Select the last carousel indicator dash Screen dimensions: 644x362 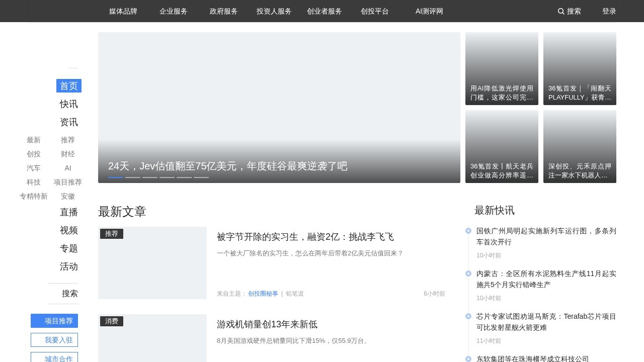coord(201,177)
